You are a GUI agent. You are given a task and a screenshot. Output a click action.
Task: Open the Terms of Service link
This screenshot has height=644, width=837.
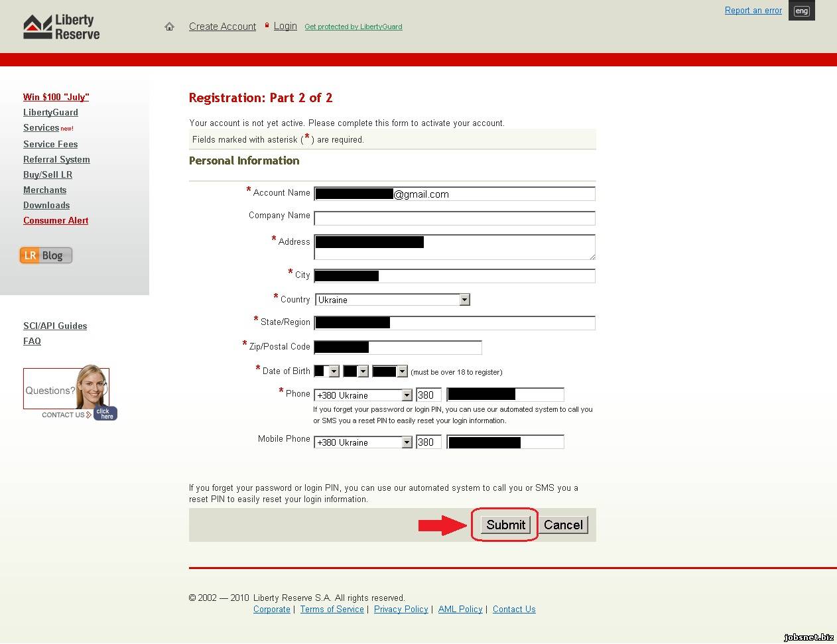point(332,609)
